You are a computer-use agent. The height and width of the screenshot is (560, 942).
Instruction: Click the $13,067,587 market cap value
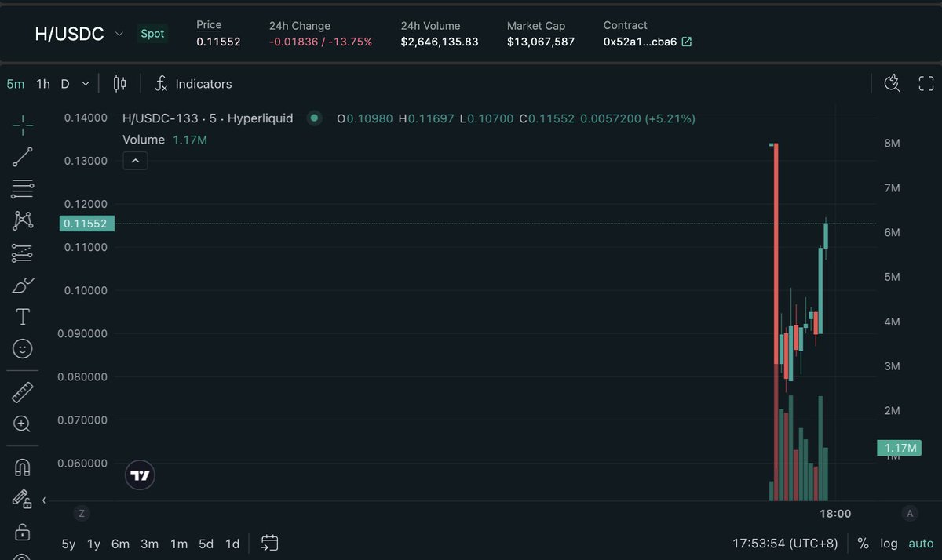click(x=541, y=42)
